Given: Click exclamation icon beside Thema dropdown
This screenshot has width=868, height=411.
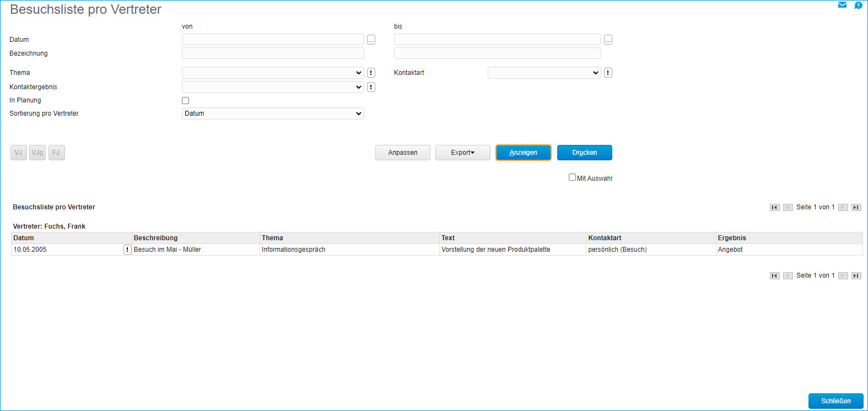Looking at the screenshot, I should (x=371, y=73).
